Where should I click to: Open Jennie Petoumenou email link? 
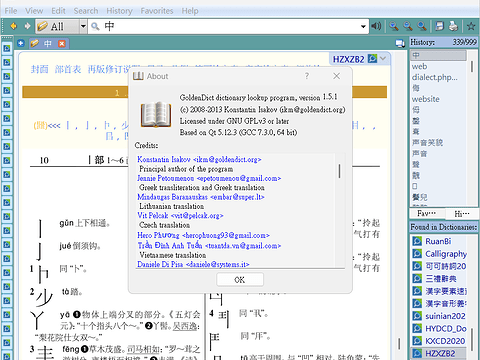pyautogui.click(x=209, y=178)
